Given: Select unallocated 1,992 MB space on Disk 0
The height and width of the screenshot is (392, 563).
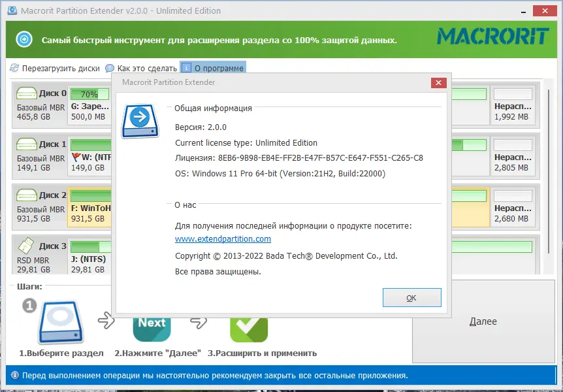Looking at the screenshot, I should coord(513,105).
